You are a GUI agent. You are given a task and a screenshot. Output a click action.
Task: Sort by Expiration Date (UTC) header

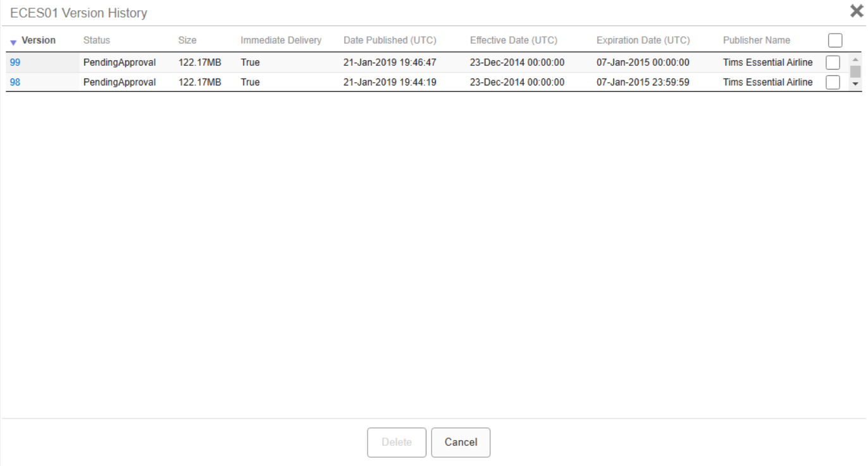click(643, 40)
